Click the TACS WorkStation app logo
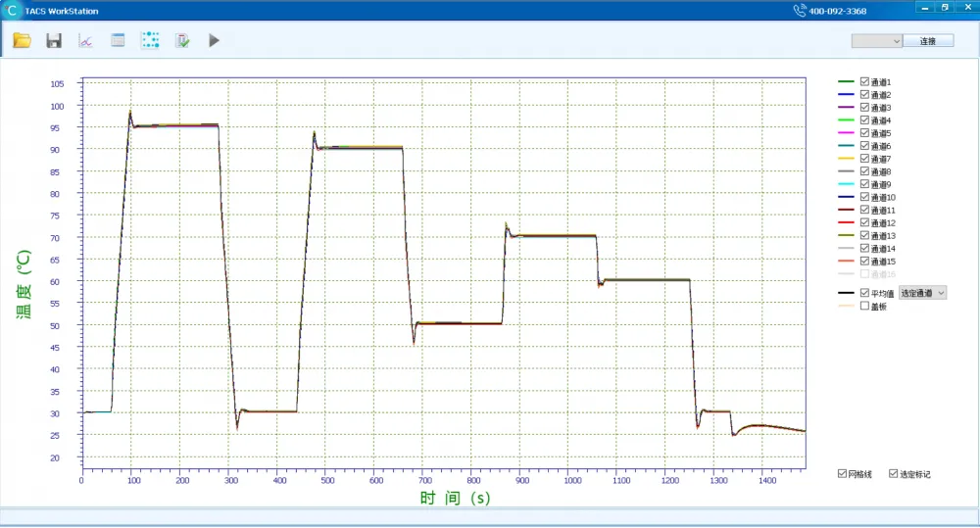The height and width of the screenshot is (528, 980). coord(11,11)
